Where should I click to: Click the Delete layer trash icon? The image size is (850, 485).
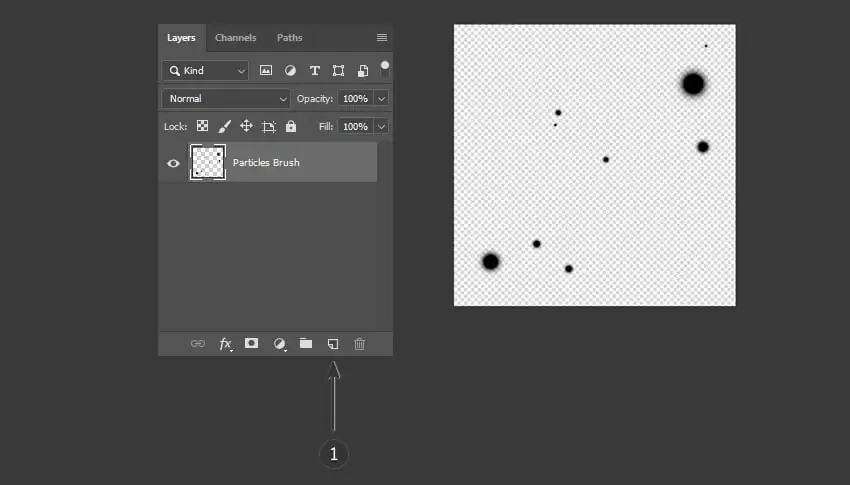[x=359, y=344]
